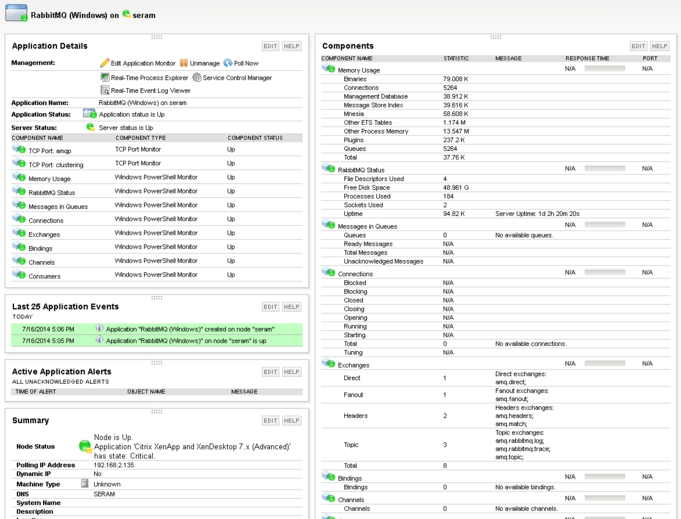Image resolution: width=681 pixels, height=519 pixels.
Task: Click the drag handle above Application Details
Action: [157, 37]
